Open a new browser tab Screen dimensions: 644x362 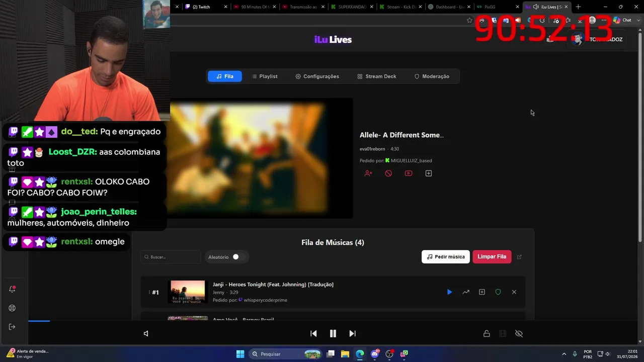coord(578,7)
